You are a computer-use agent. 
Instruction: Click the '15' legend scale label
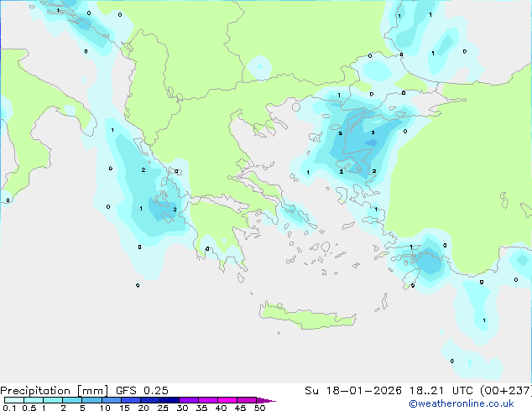tap(124, 408)
